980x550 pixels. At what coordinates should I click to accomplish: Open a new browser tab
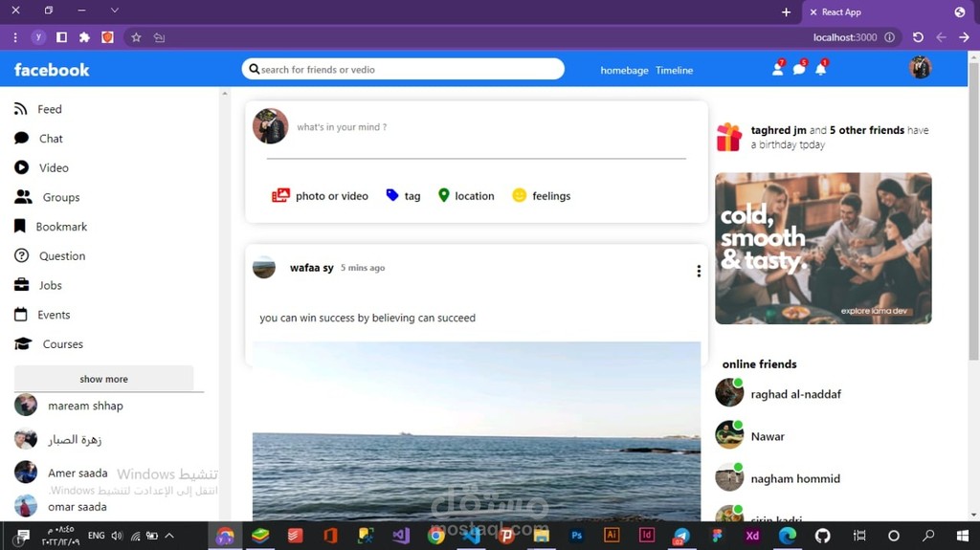click(786, 11)
